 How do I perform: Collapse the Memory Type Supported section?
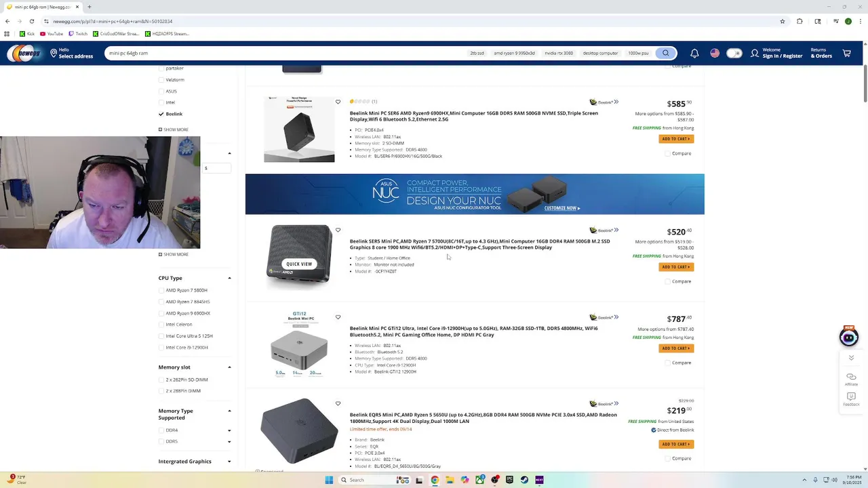[229, 411]
